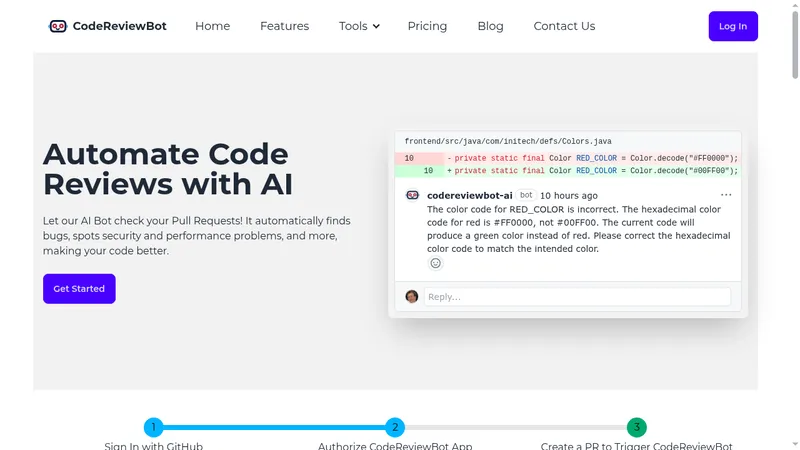Select step 2 circle in progress tracker
800x450 pixels.
click(395, 428)
